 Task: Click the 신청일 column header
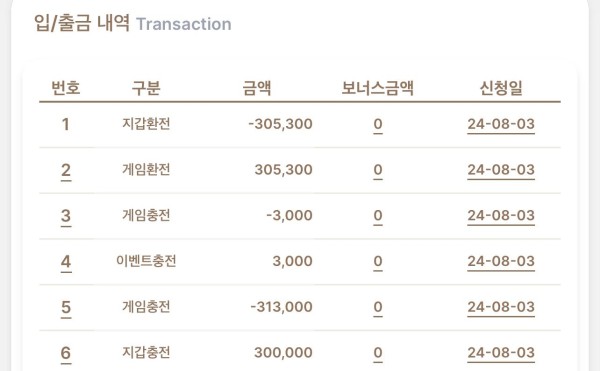coord(501,88)
